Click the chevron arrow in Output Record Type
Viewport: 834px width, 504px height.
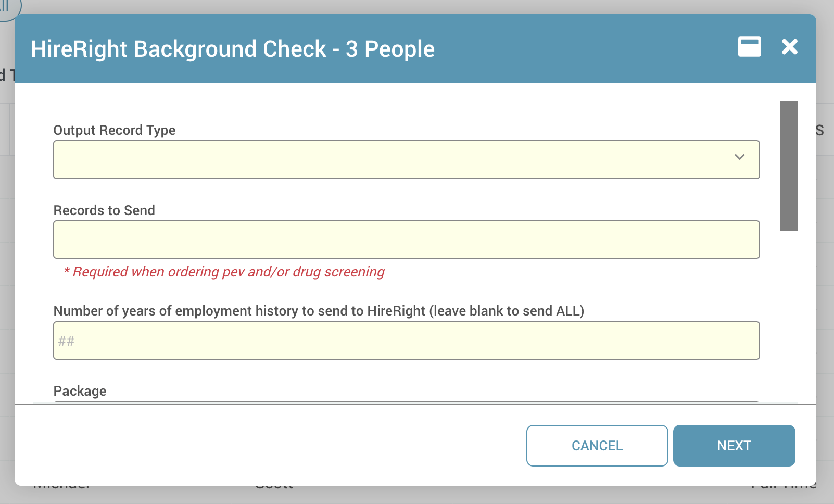[x=739, y=157]
